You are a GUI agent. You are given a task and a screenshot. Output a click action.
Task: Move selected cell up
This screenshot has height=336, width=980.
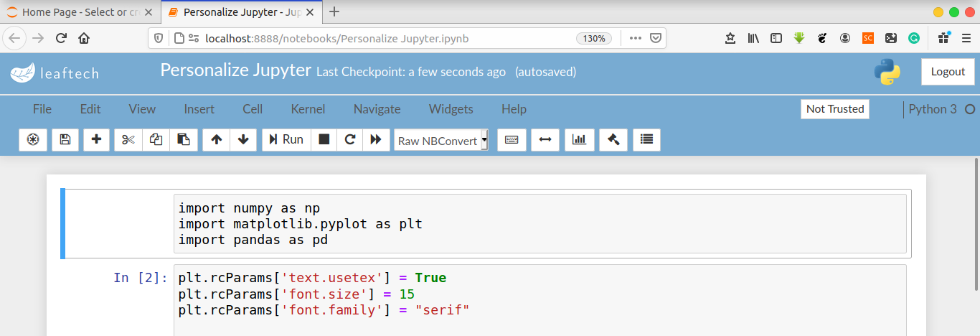tap(216, 140)
